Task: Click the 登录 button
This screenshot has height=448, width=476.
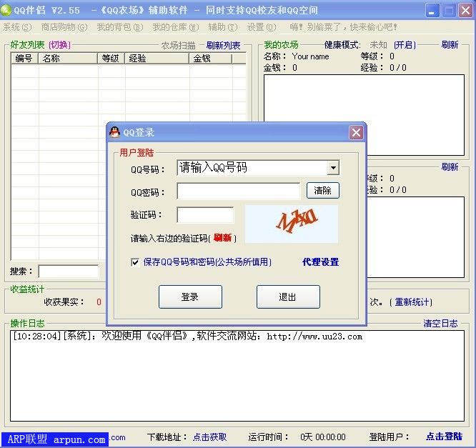Action: (190, 297)
